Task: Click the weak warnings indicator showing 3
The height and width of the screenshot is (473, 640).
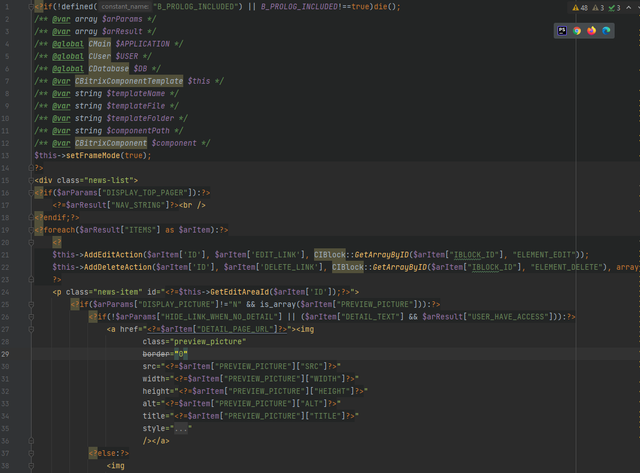Action: coord(598,8)
